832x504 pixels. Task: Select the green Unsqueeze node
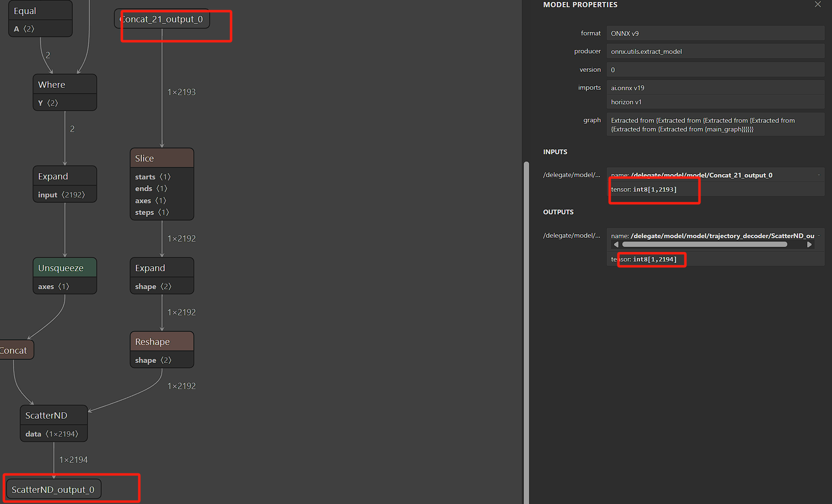coord(65,268)
